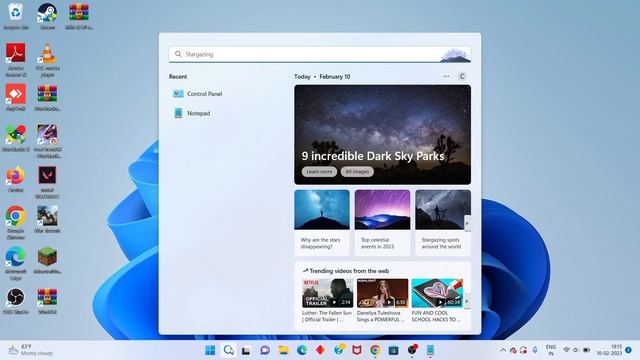640x360 pixels.
Task: Open the Valorant desktop shortcut
Action: 47,182
